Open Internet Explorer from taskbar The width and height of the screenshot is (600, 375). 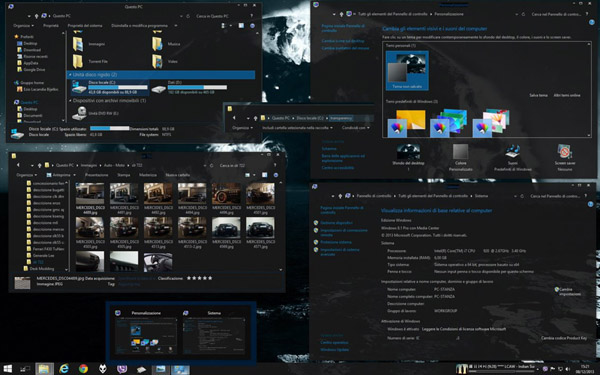point(64,369)
